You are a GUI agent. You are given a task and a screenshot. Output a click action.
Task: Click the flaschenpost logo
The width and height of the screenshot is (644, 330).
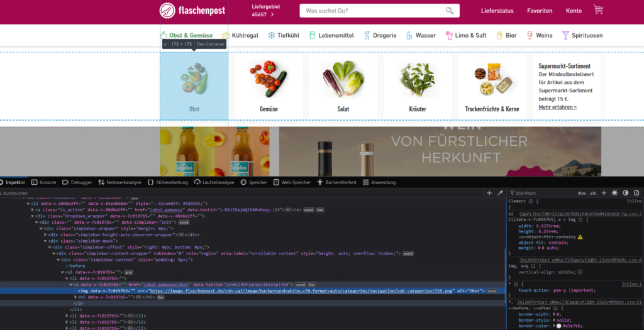[x=192, y=11]
